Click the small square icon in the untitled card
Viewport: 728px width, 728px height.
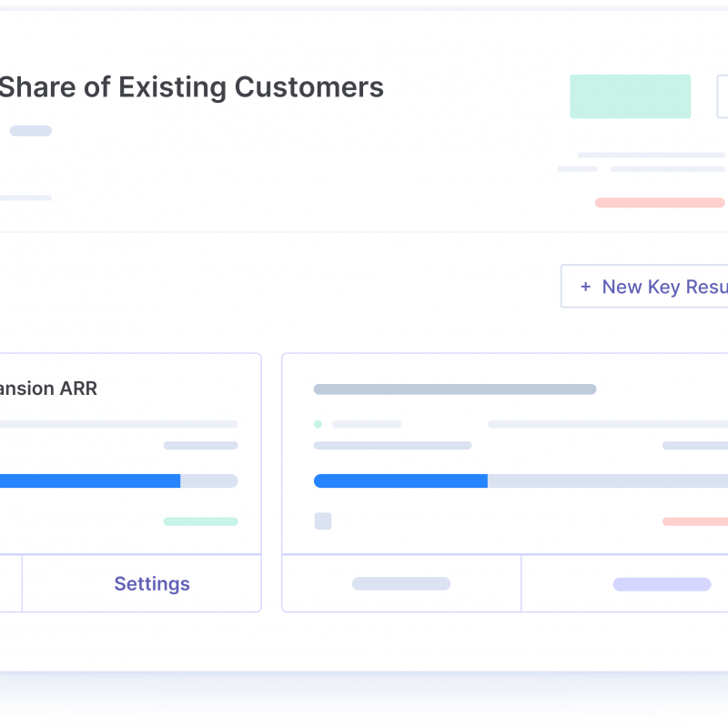[323, 521]
